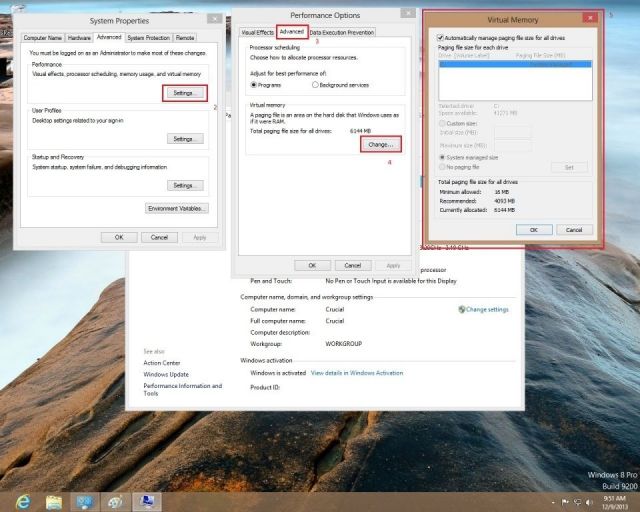Switch to Data Execution Prevention tab
The height and width of the screenshot is (512, 640).
(342, 32)
